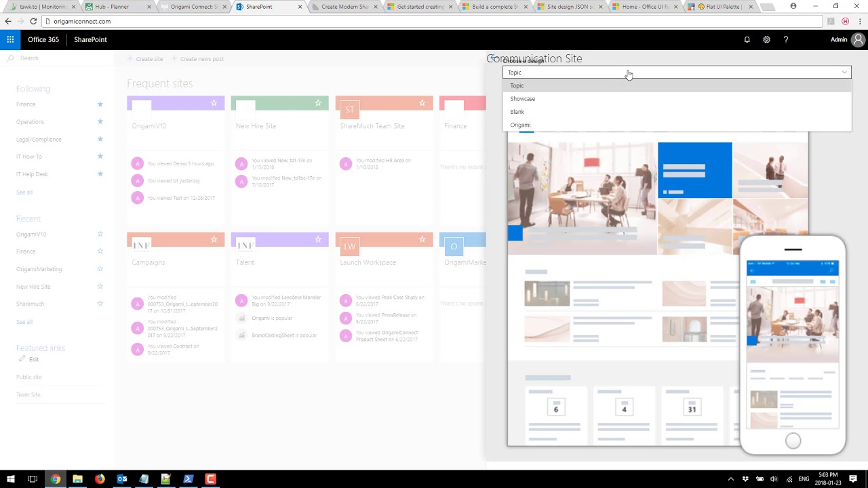Toggle follow star on IT Help Desk

100,174
